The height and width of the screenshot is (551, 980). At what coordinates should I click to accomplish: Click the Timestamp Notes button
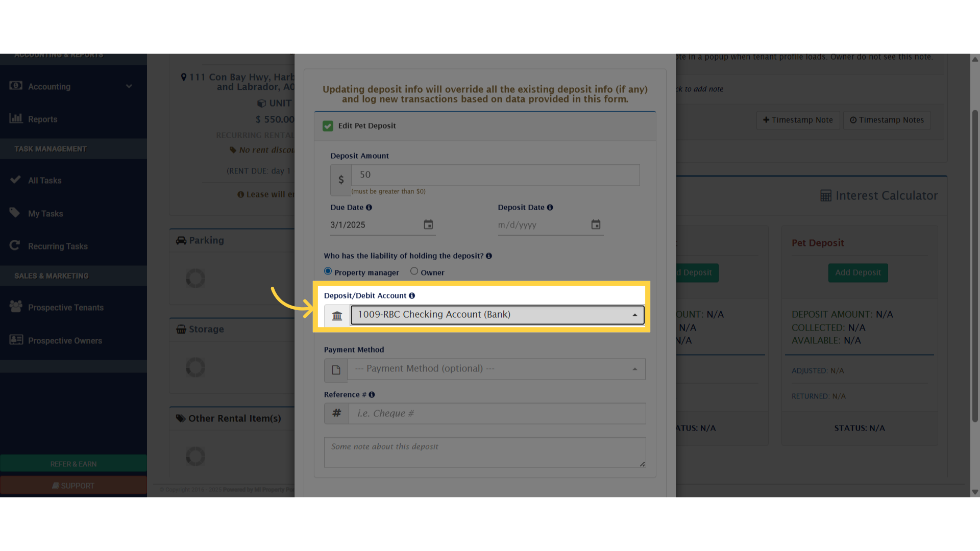click(x=887, y=120)
